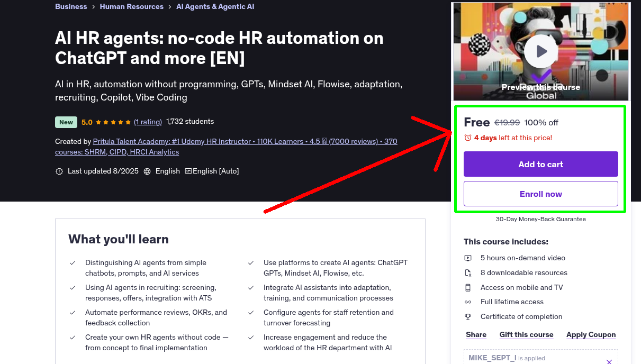Click the 4 days left at this price text
This screenshot has width=641, height=364.
pyautogui.click(x=513, y=138)
